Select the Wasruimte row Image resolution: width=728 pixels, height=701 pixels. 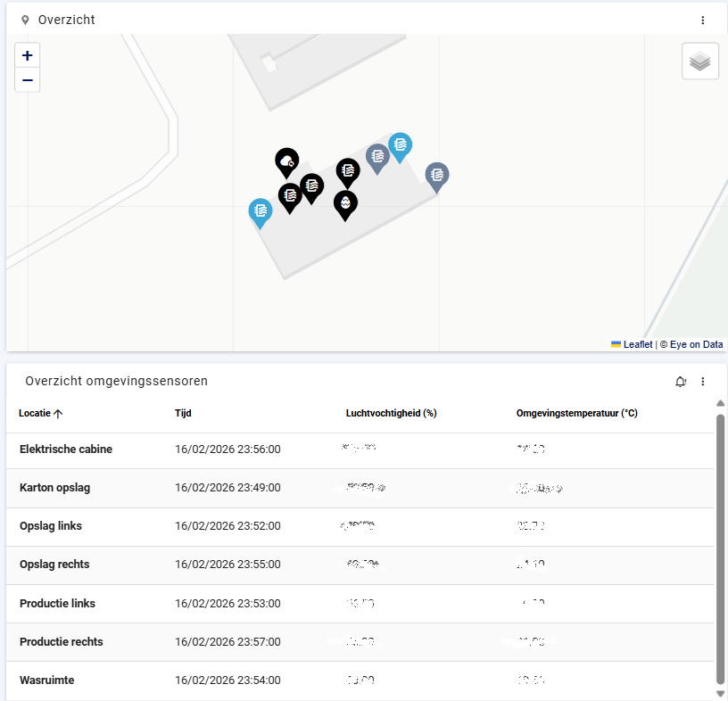tap(360, 680)
